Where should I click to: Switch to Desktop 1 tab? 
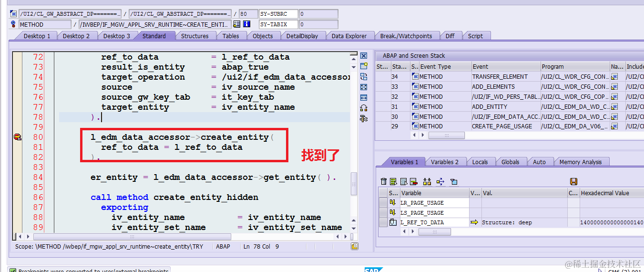coord(37,36)
